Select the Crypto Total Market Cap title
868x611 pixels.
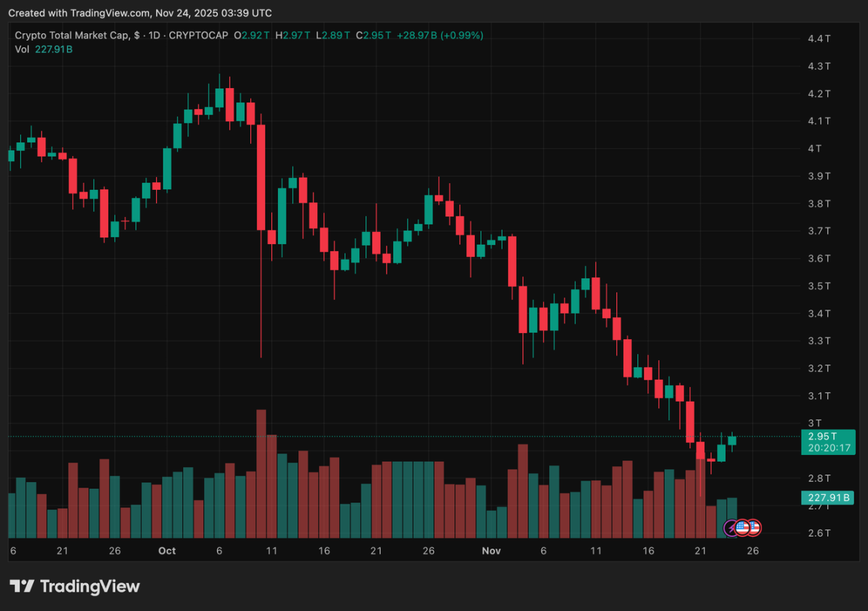coord(72,35)
